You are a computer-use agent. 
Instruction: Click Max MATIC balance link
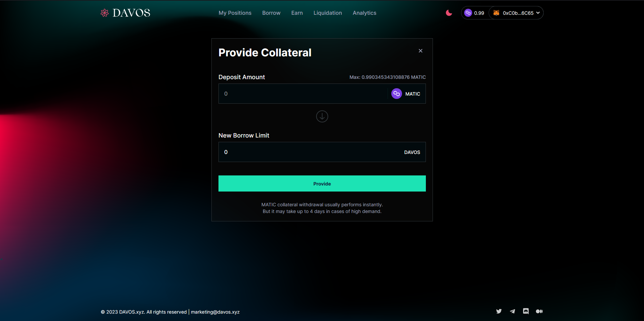(x=387, y=77)
